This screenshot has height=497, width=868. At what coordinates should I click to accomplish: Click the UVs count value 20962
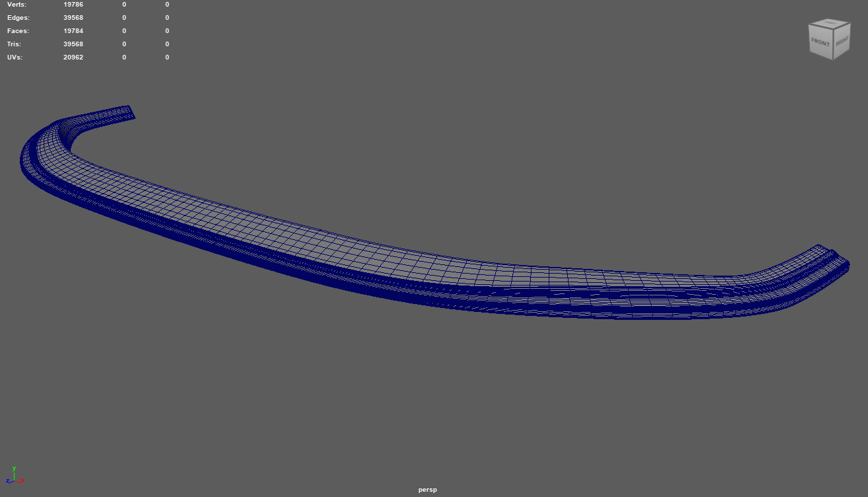[73, 57]
